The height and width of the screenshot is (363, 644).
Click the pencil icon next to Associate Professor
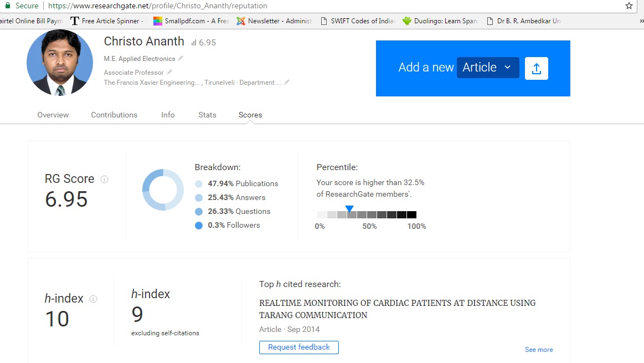169,73
